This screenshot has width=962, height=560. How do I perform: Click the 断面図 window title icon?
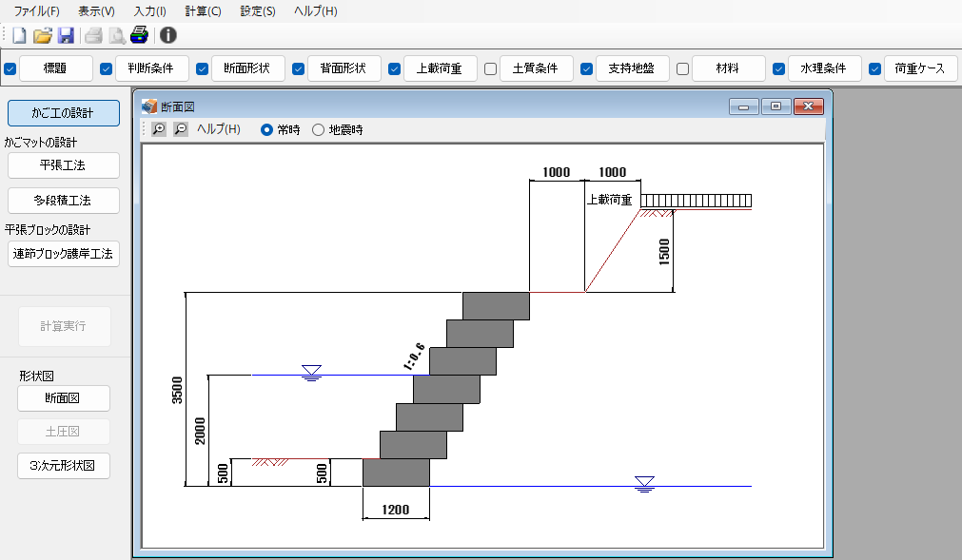pos(149,106)
